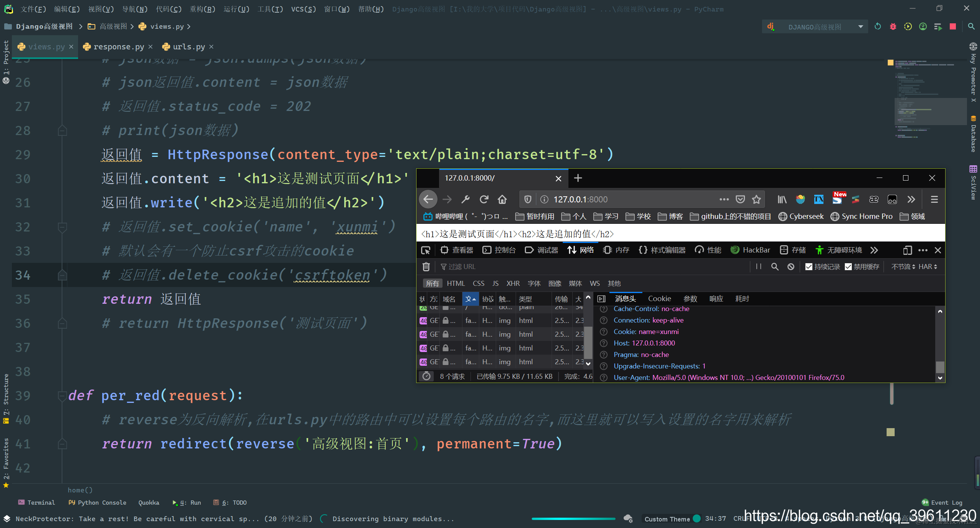Switch to response.py editor tab
The height and width of the screenshot is (528, 980).
(119, 47)
